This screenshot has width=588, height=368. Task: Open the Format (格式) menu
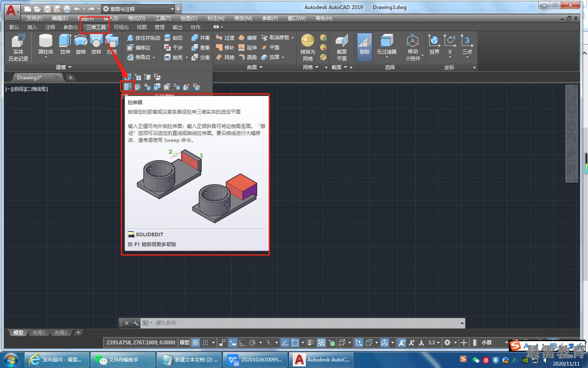(x=136, y=18)
